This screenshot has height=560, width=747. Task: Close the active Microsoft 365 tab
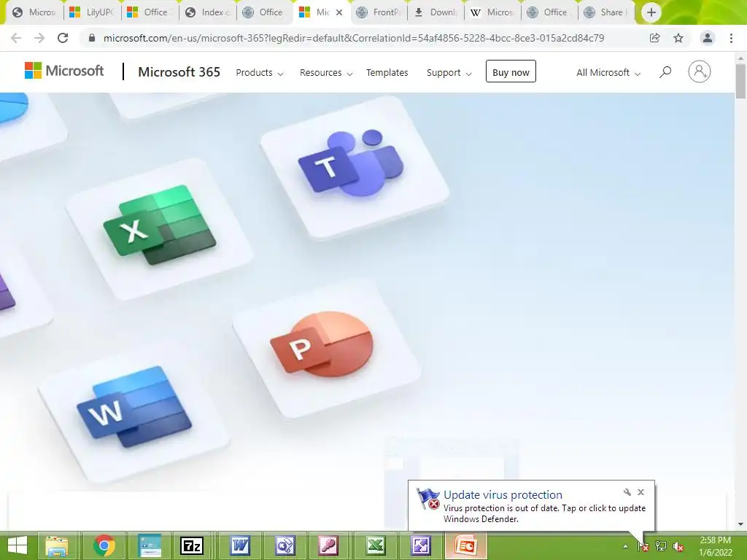coord(338,12)
